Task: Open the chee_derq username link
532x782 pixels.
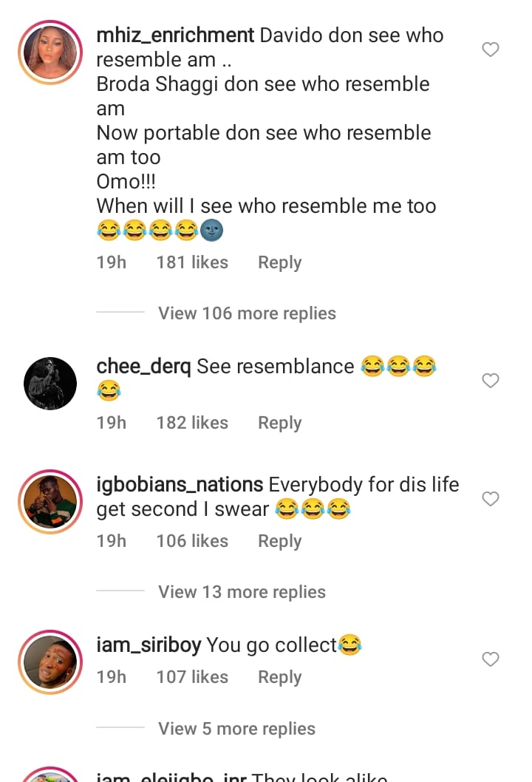Action: 143,367
